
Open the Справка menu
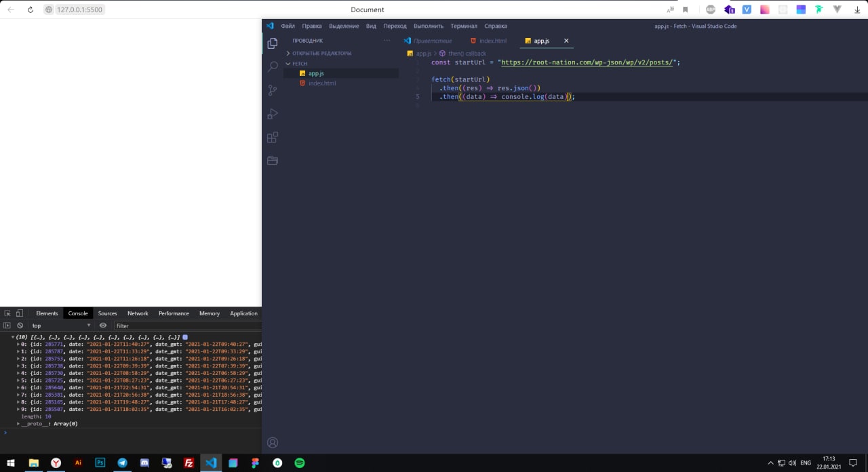pyautogui.click(x=496, y=26)
